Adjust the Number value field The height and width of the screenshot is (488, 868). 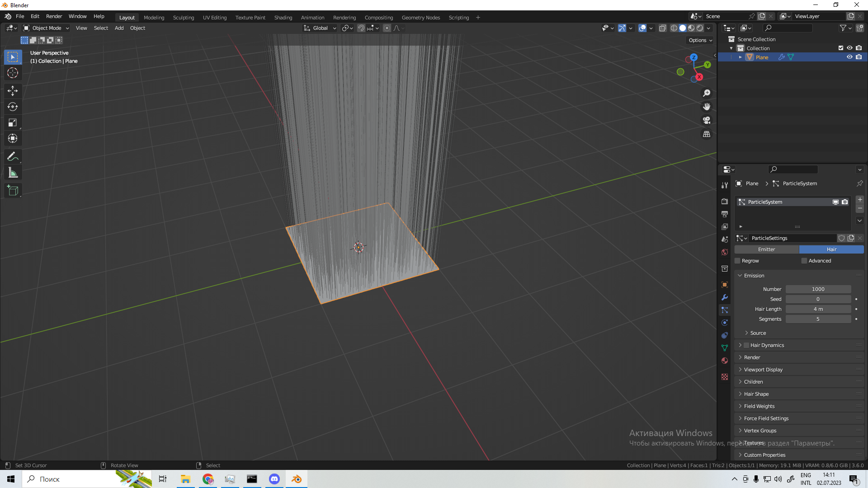[818, 289]
